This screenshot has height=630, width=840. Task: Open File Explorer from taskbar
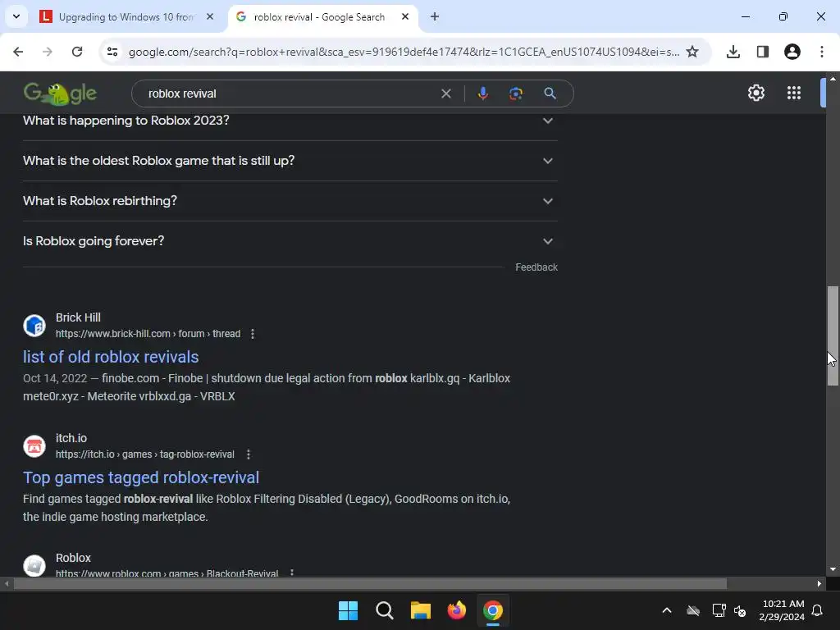(421, 610)
